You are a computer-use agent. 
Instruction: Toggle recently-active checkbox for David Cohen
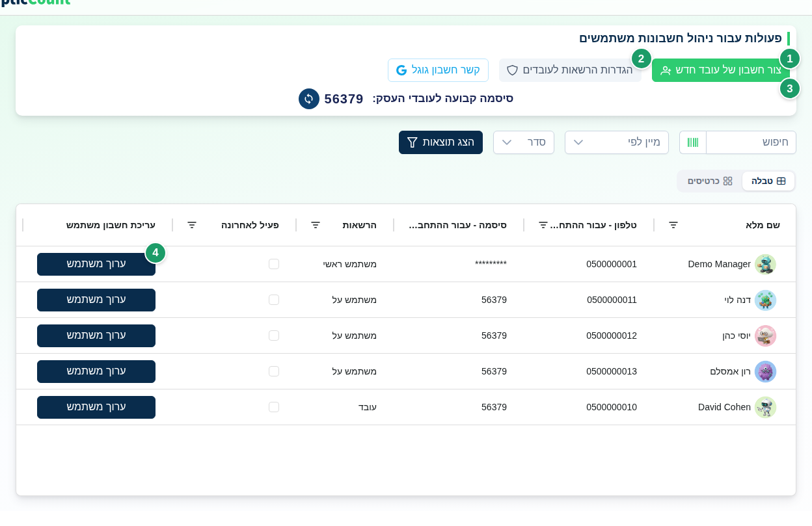pyautogui.click(x=274, y=407)
